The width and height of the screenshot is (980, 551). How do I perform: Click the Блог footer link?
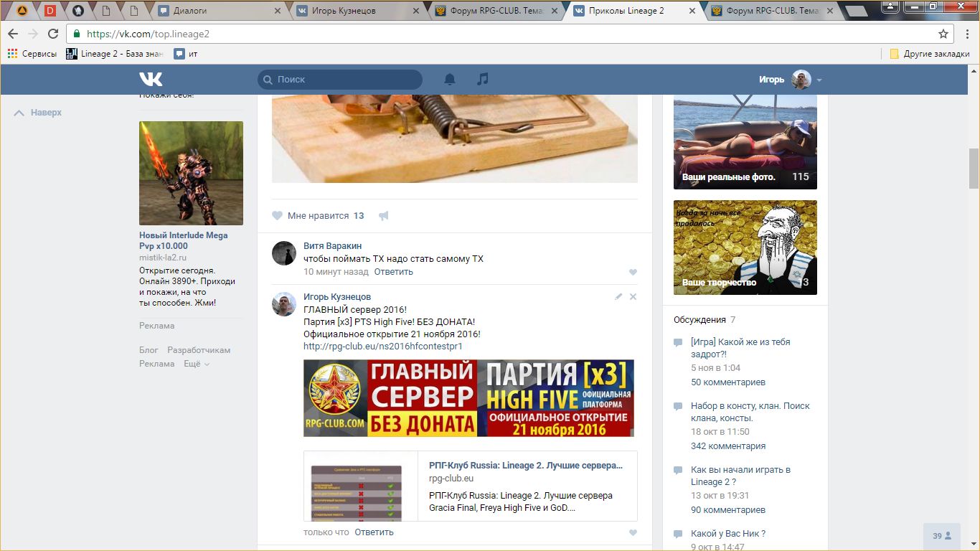[149, 350]
